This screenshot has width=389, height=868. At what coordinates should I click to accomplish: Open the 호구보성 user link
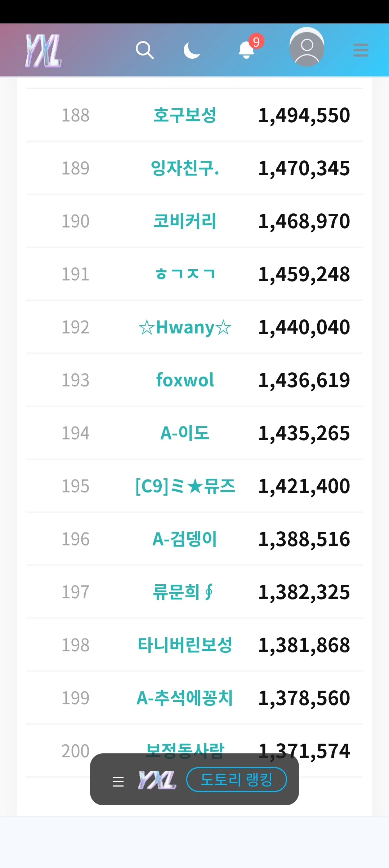click(x=185, y=115)
